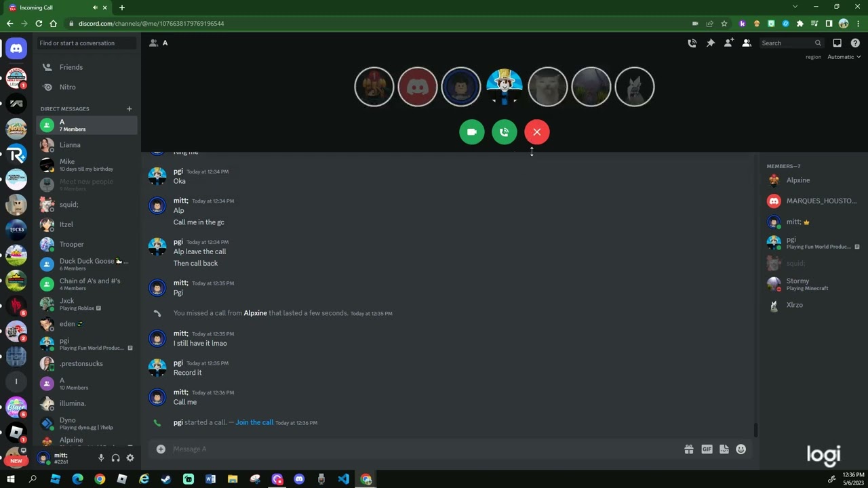
Task: Open Trooper direct message
Action: (87, 244)
